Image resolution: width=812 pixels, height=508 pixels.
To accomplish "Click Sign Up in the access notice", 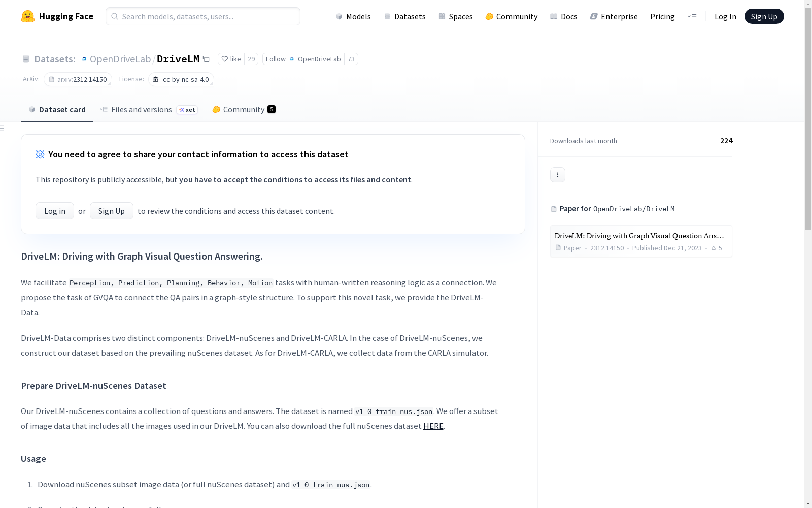I will 112,211.
